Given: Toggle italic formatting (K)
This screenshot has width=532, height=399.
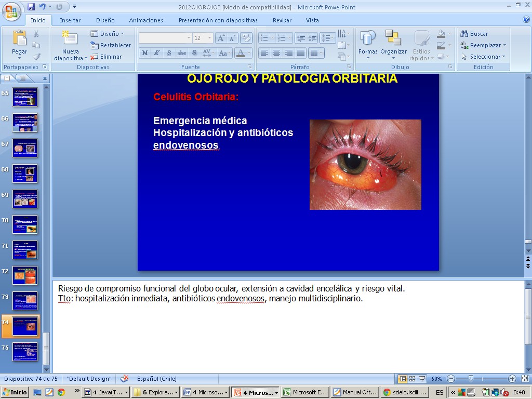Looking at the screenshot, I should (x=156, y=53).
